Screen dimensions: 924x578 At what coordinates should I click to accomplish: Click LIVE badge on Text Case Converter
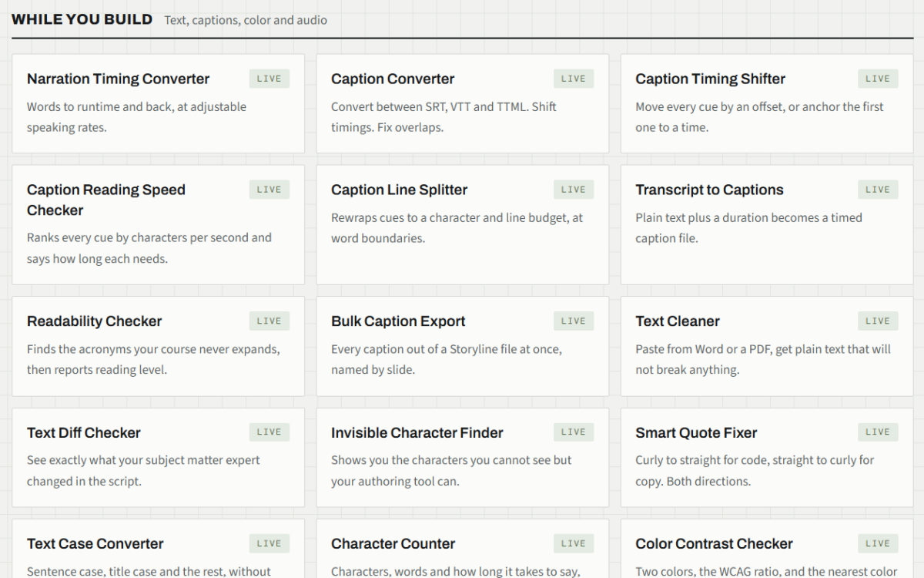[x=269, y=543]
